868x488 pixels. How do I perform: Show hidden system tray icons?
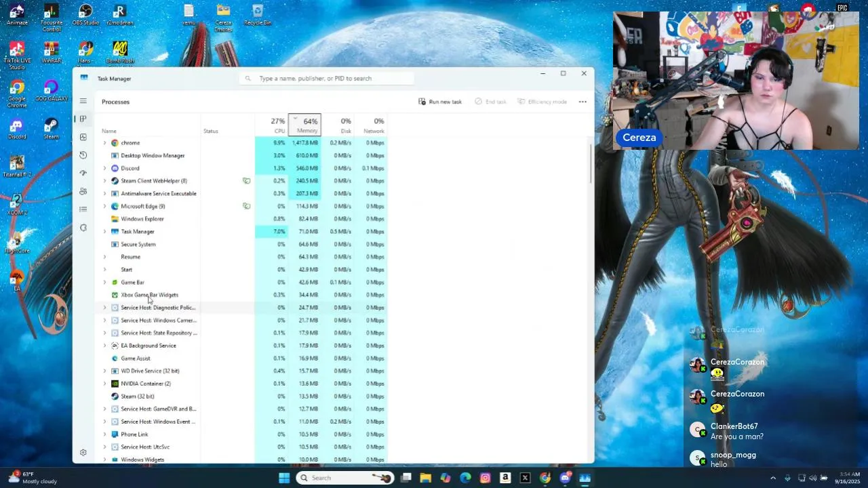tap(773, 478)
